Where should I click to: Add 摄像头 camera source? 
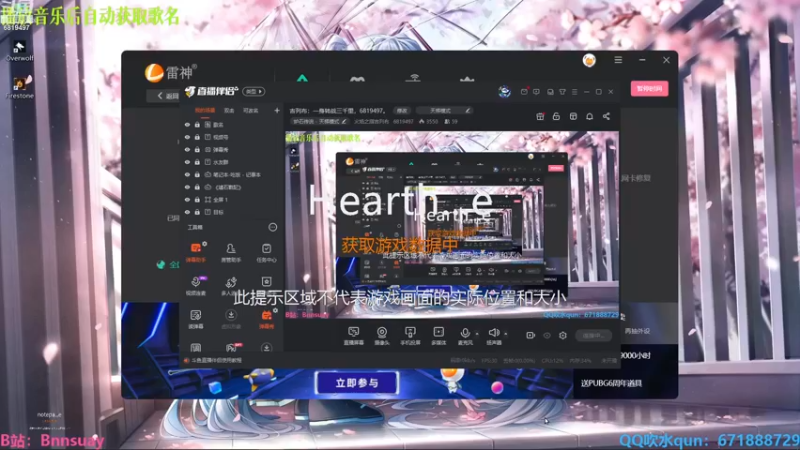(382, 336)
